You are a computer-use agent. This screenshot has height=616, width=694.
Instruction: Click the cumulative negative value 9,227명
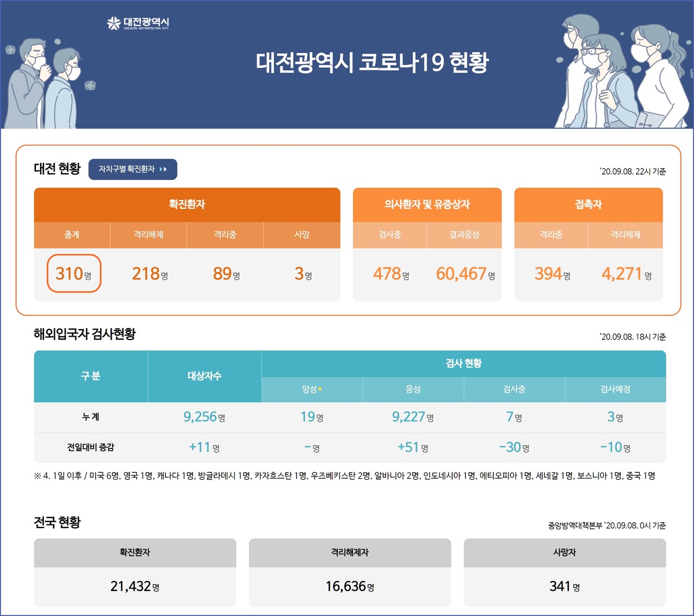(413, 417)
